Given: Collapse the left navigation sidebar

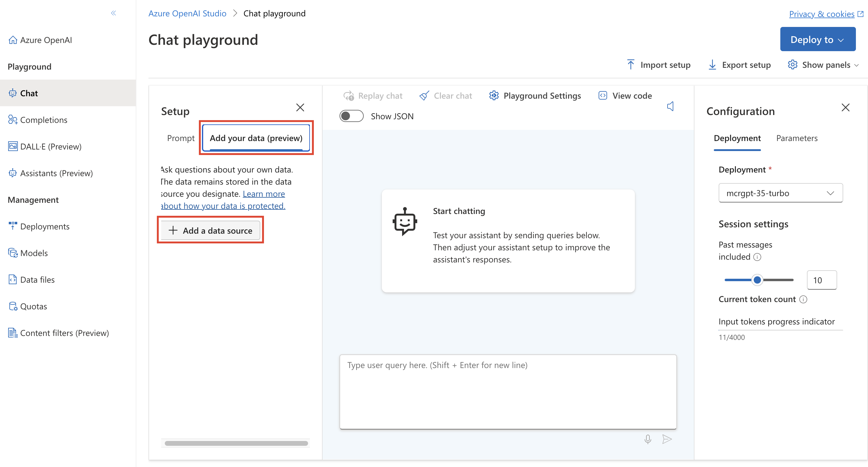Looking at the screenshot, I should point(113,13).
